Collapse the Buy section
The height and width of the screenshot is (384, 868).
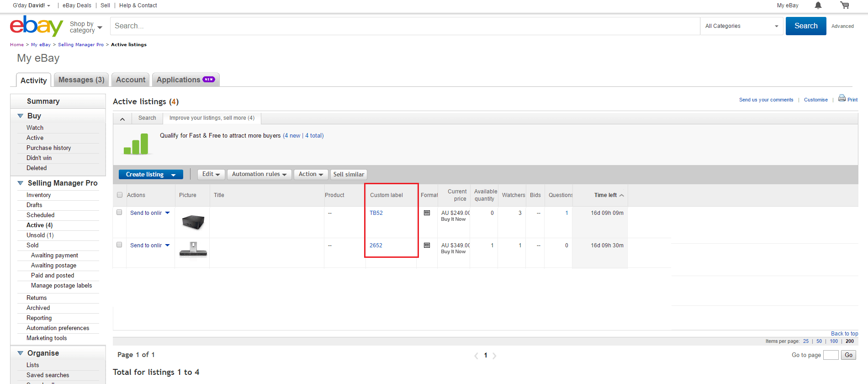[x=20, y=116]
